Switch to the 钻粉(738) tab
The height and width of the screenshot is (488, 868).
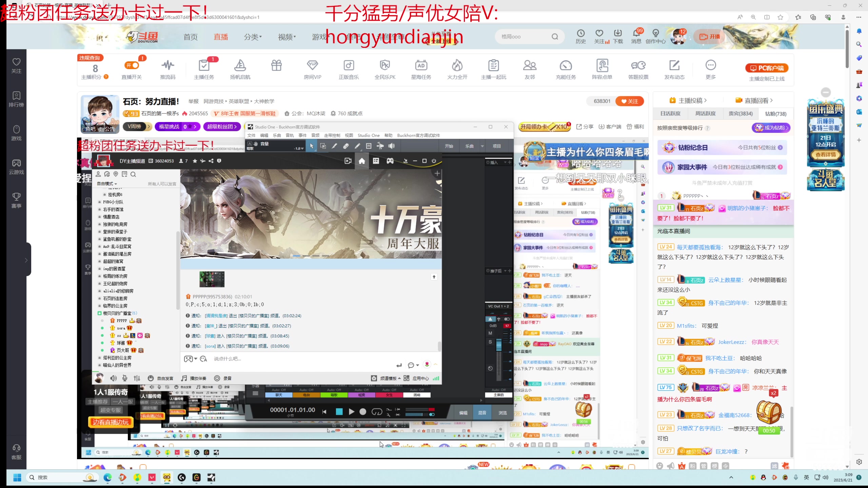pos(776,114)
